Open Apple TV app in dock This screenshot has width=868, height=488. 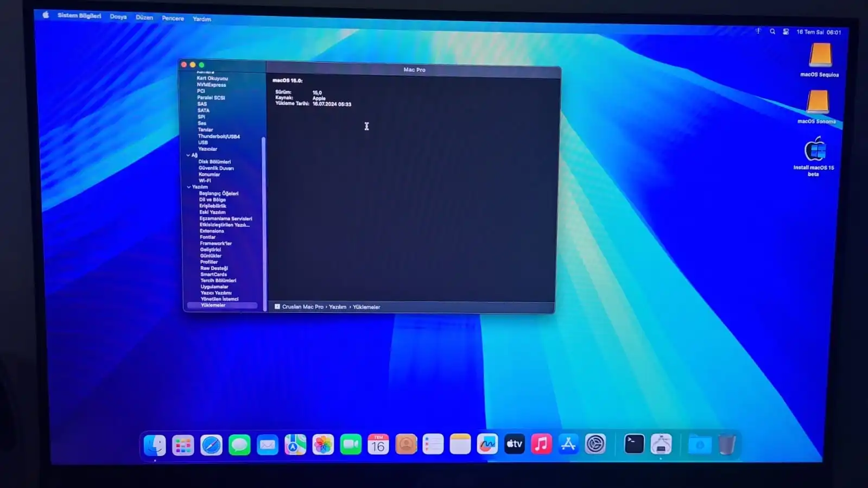tap(515, 444)
